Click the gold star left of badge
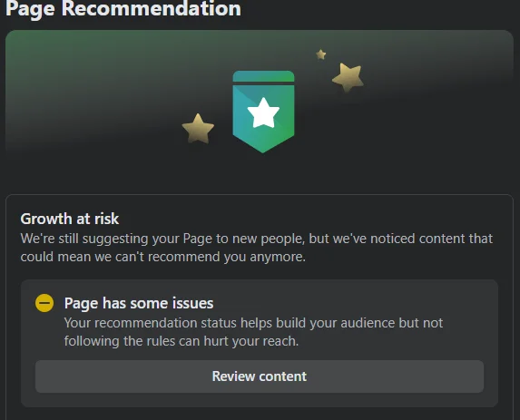This screenshot has width=520, height=420. [198, 129]
